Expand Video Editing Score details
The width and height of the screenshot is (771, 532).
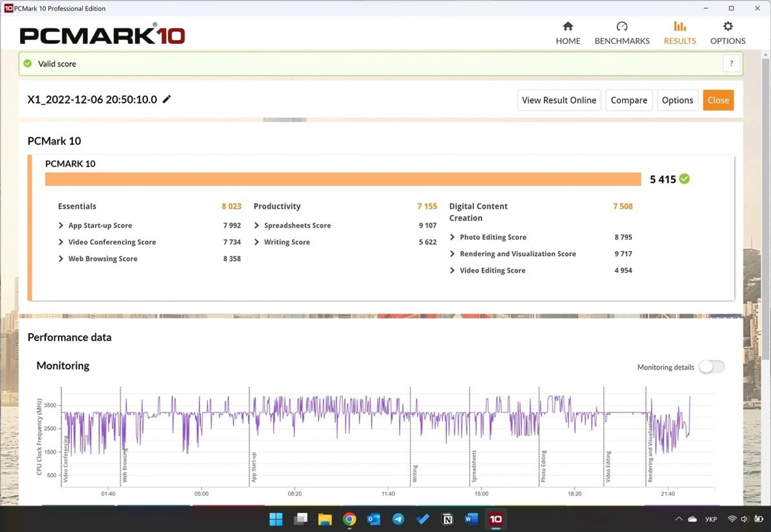452,270
